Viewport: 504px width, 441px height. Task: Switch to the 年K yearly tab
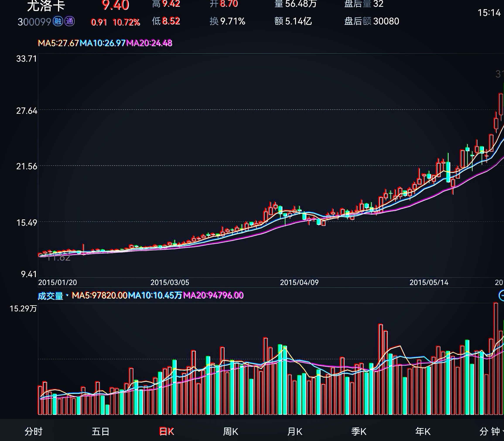pos(423,431)
